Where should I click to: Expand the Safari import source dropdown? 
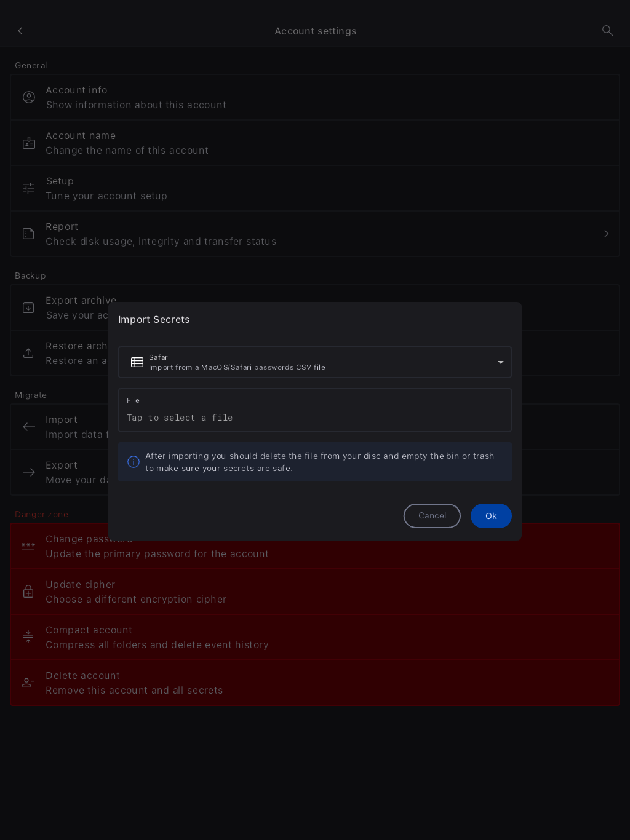click(x=315, y=362)
